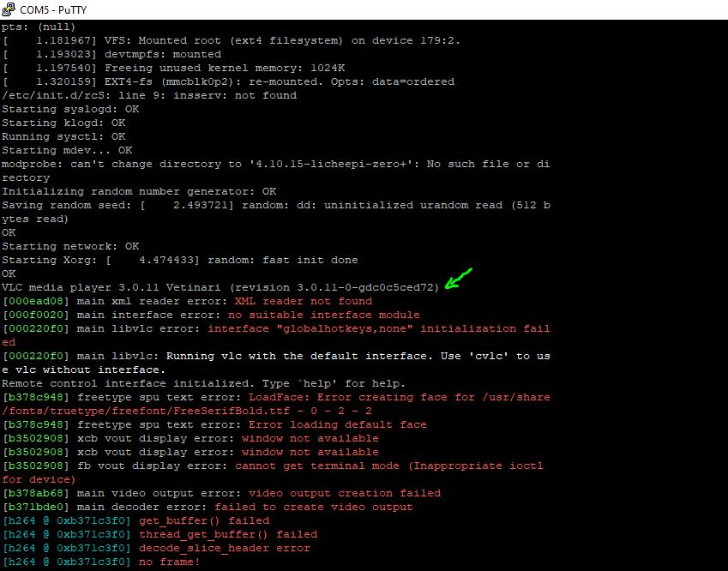Click the 'video output creation failed' error
Viewport: 728px width, 571px height.
pyautogui.click(x=345, y=493)
